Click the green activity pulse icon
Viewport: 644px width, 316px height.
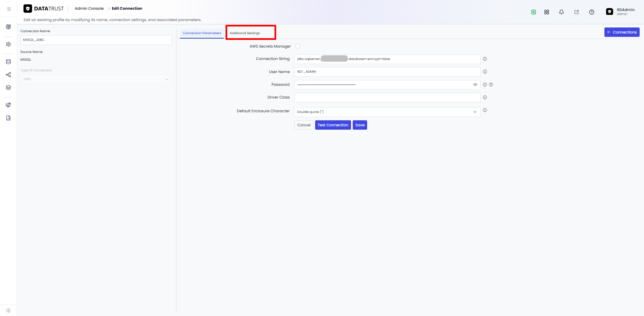tap(534, 12)
